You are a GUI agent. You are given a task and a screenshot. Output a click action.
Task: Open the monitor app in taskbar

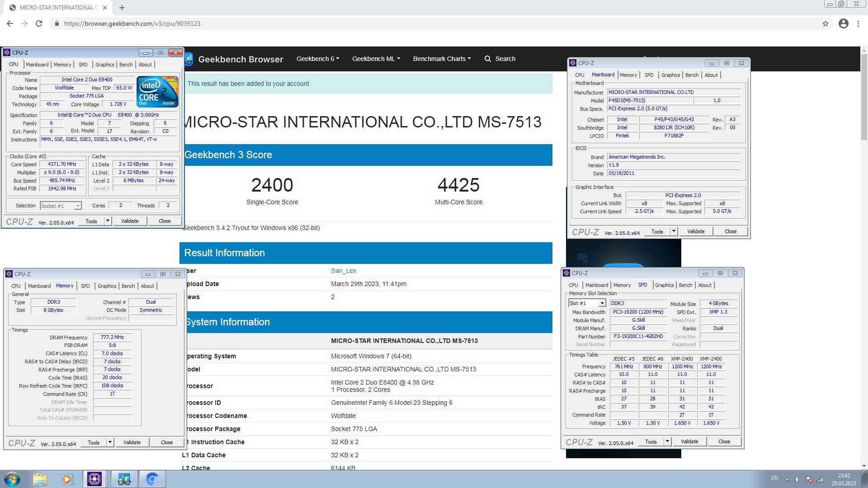point(124,479)
